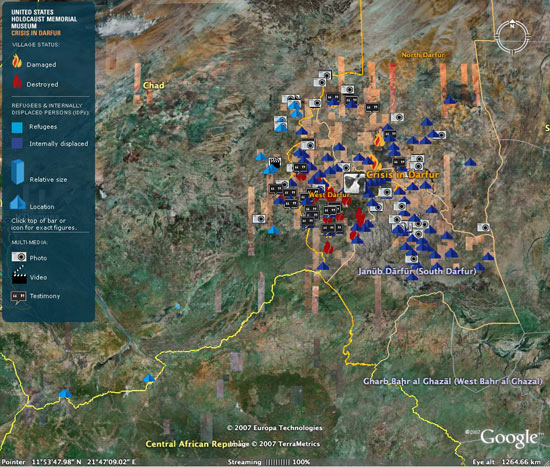Click the light-blue Refugees color square
Viewport: 550px width, 467px height.
tap(17, 127)
